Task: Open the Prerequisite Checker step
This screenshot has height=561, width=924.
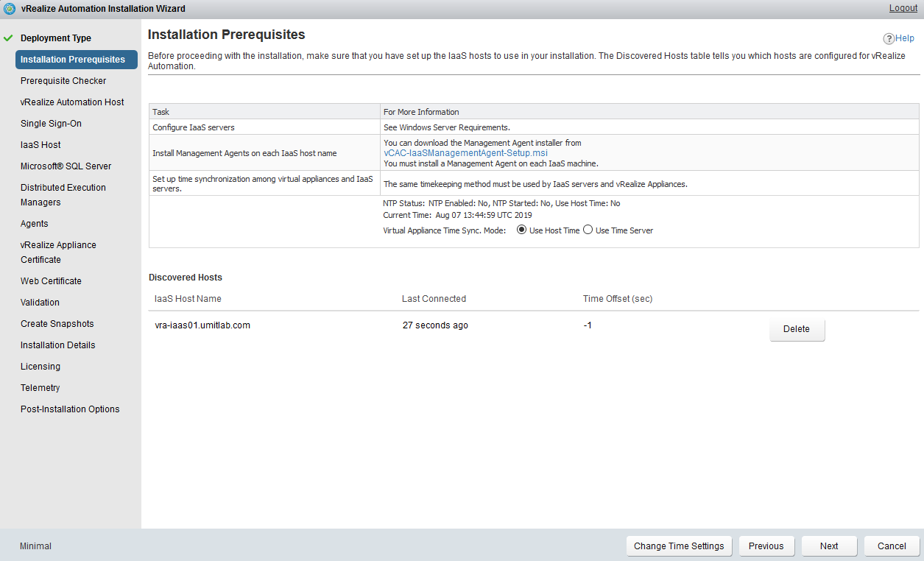Action: pyautogui.click(x=63, y=81)
